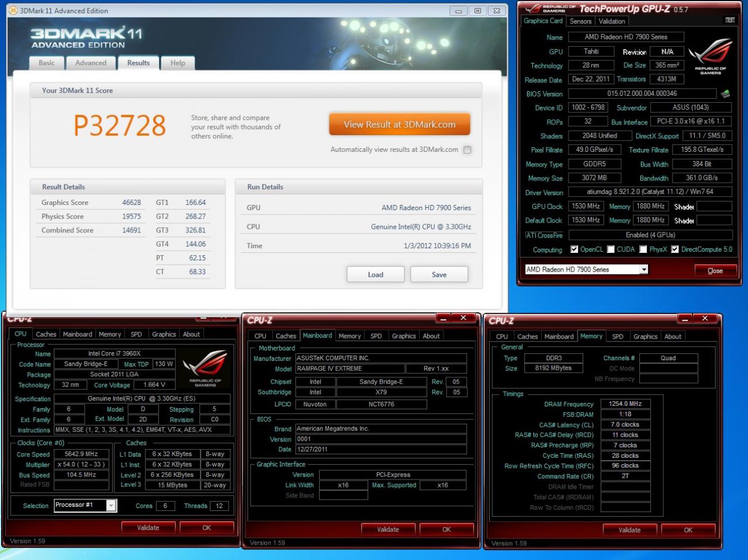Screen dimensions: 748x560
Task: Toggle the PhysX checkbox in GPU-Z
Action: pos(643,249)
